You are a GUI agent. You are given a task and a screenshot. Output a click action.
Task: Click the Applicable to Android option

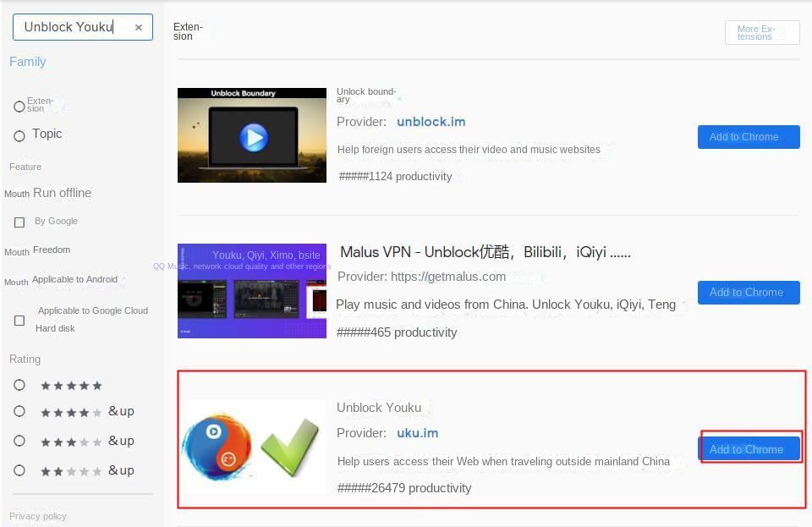click(x=74, y=279)
